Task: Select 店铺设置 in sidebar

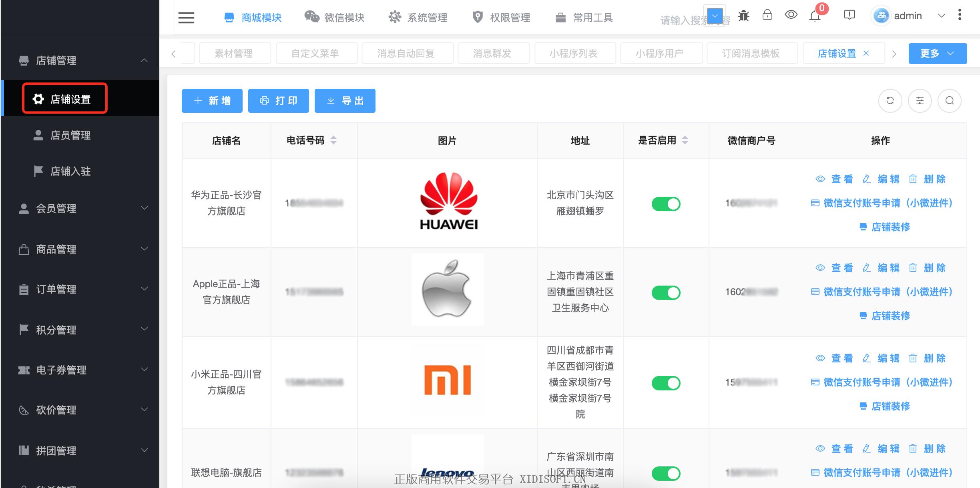Action: click(80, 98)
